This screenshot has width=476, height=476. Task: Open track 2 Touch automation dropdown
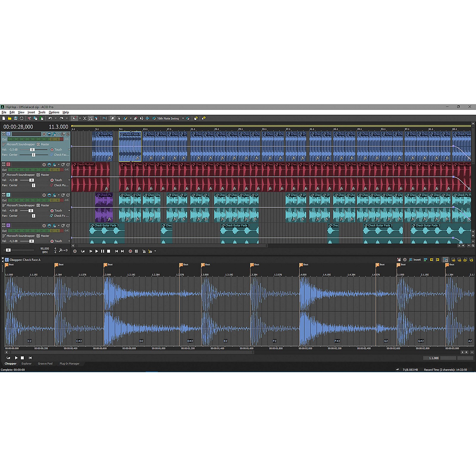click(x=69, y=180)
